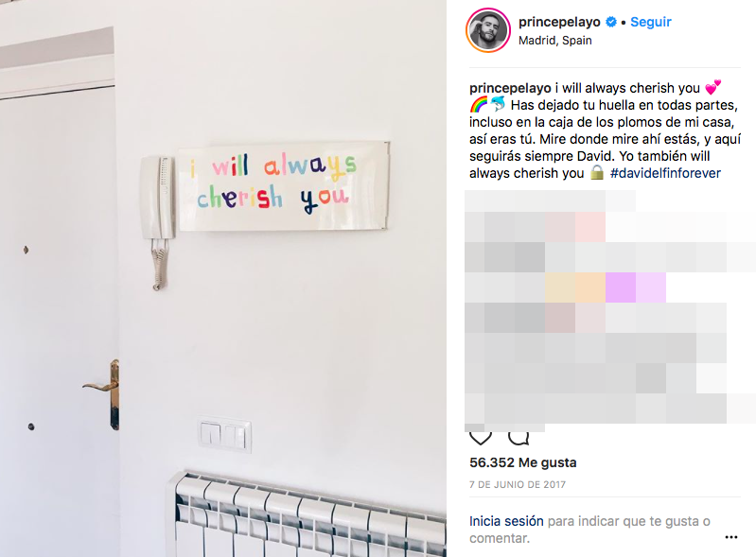Image resolution: width=756 pixels, height=557 pixels.
Task: Click princepelayo username in the caption
Action: pyautogui.click(x=510, y=88)
